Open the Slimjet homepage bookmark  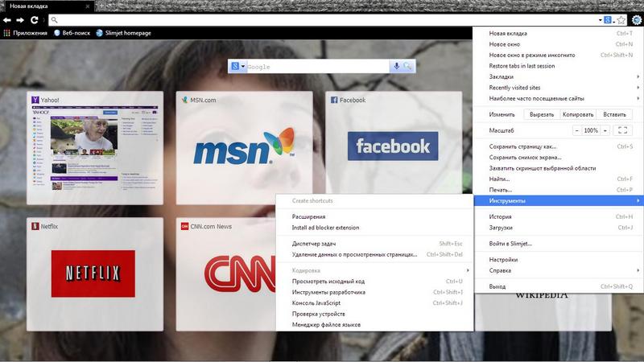click(x=124, y=33)
